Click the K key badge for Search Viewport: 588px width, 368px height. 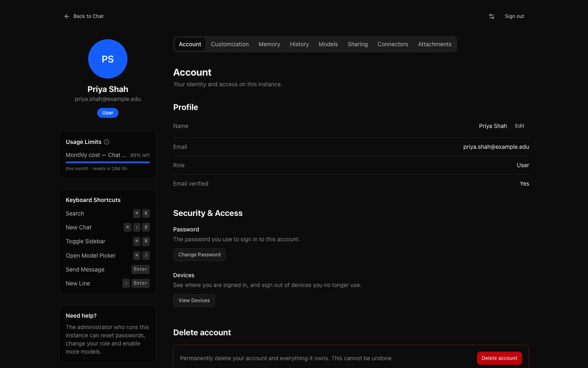[x=146, y=213]
